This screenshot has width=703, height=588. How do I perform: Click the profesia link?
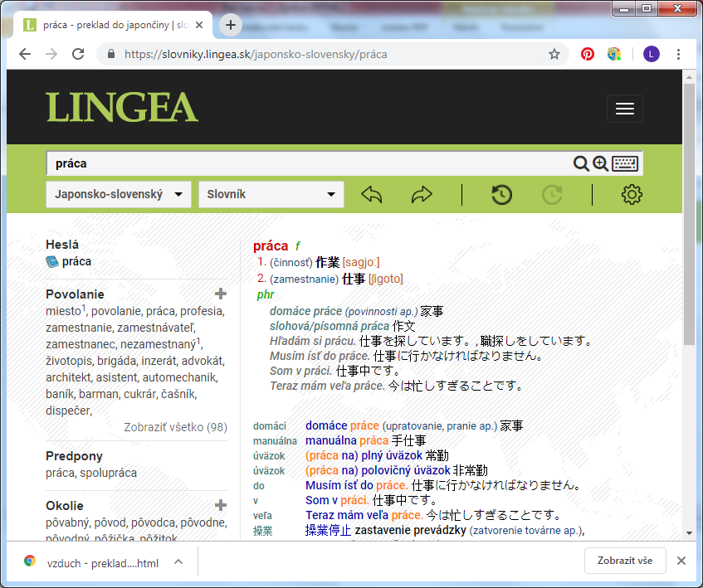click(x=200, y=311)
